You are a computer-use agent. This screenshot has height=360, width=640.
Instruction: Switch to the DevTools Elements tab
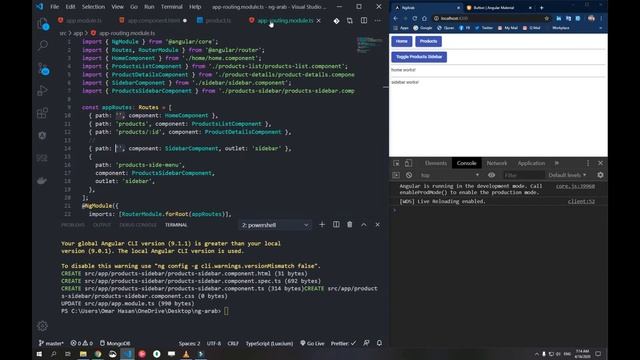point(436,163)
